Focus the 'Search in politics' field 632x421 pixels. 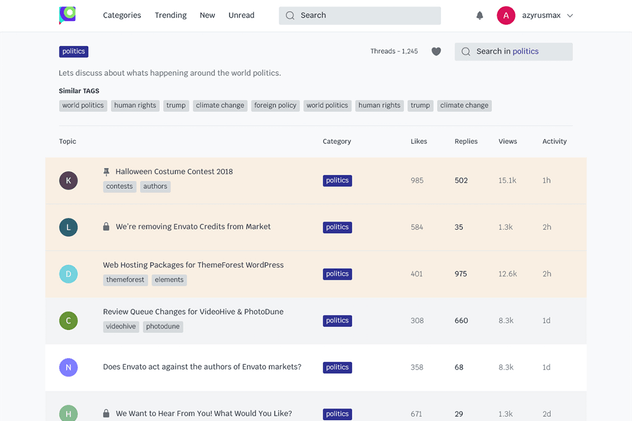pos(514,52)
